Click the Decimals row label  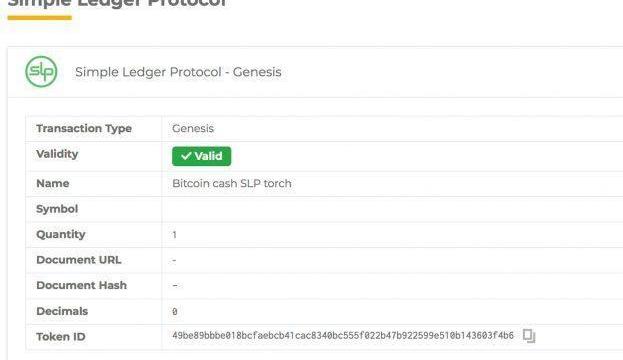tap(62, 311)
